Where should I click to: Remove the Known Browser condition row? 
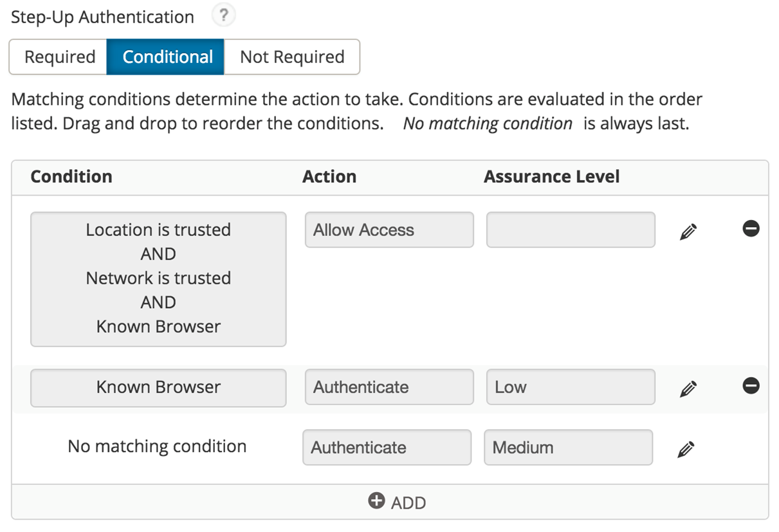751,386
